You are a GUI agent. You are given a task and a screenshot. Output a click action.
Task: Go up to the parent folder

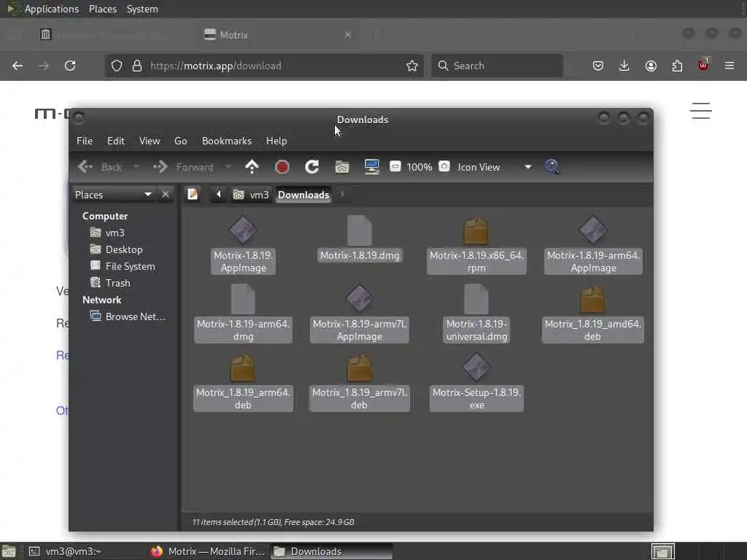point(252,167)
